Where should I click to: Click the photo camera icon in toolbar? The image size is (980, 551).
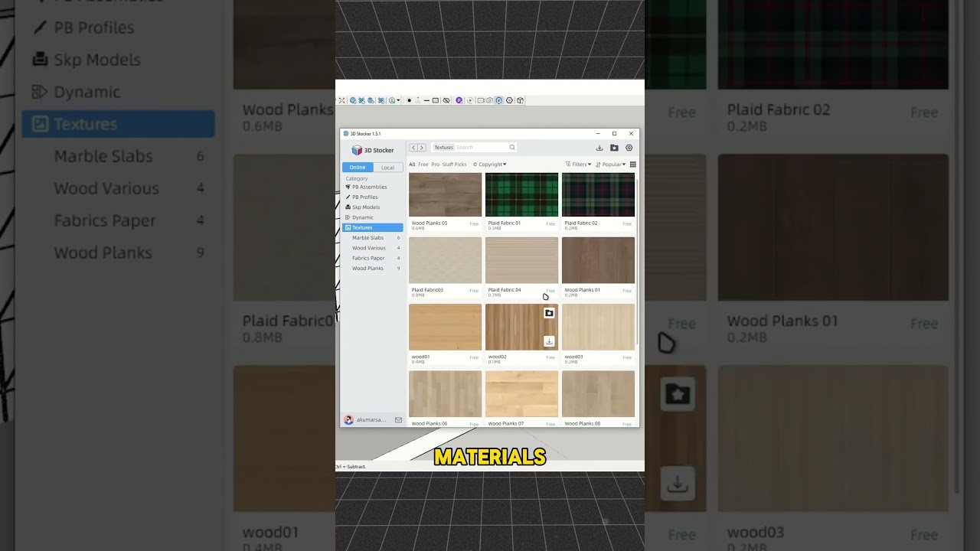pyautogui.click(x=489, y=100)
